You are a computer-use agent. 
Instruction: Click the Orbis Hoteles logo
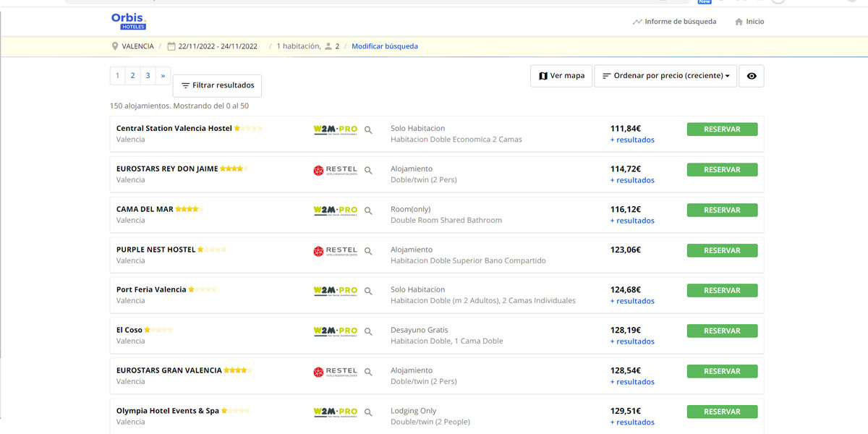(x=129, y=22)
